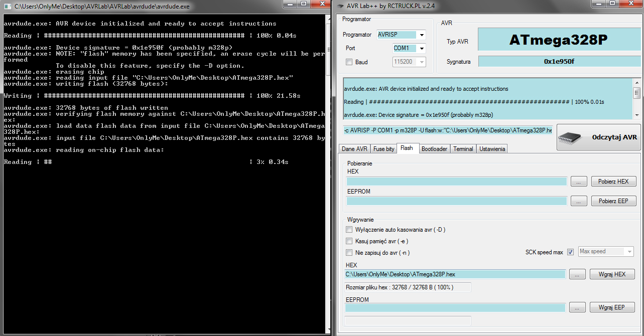Viewport: 644px width, 336px height.
Task: Toggle Nie zapisuj do avr (-n)
Action: (349, 253)
